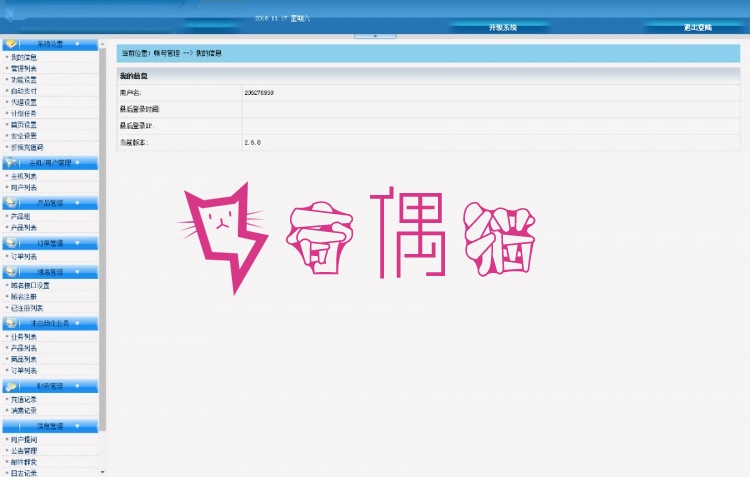Image resolution: width=750 pixels, height=477 pixels.
Task: Collapse the 域名管理 section arrow
Action: 77,272
